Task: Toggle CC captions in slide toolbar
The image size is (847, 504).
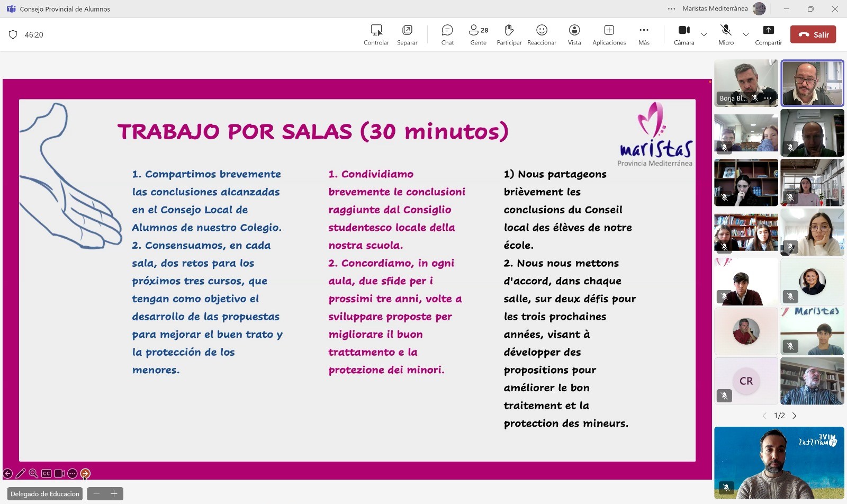Action: pos(47,473)
